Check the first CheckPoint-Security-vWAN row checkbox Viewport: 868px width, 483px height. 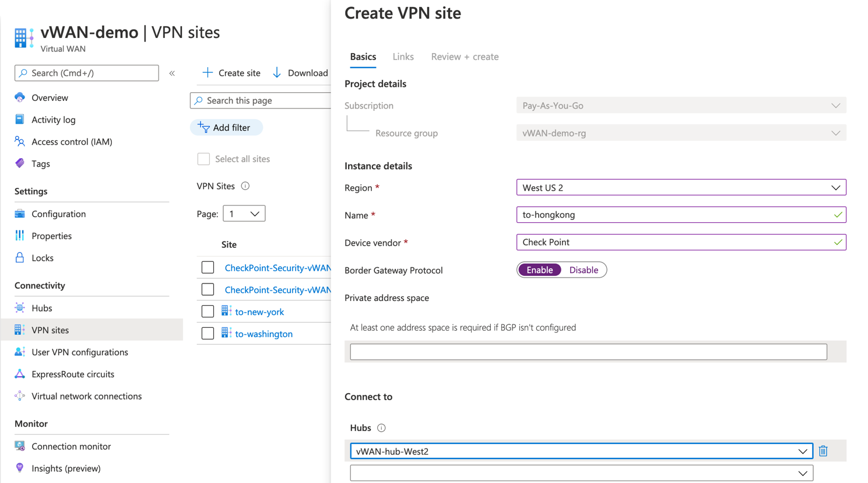208,268
